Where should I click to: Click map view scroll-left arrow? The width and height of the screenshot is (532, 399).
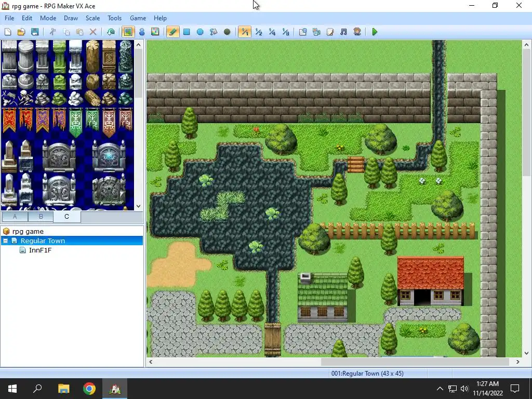coord(151,362)
